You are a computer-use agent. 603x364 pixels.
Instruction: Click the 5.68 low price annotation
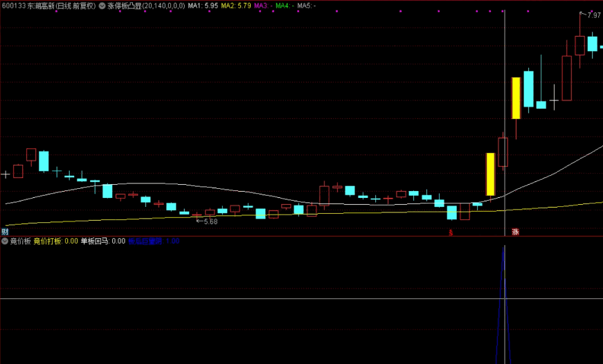point(210,221)
